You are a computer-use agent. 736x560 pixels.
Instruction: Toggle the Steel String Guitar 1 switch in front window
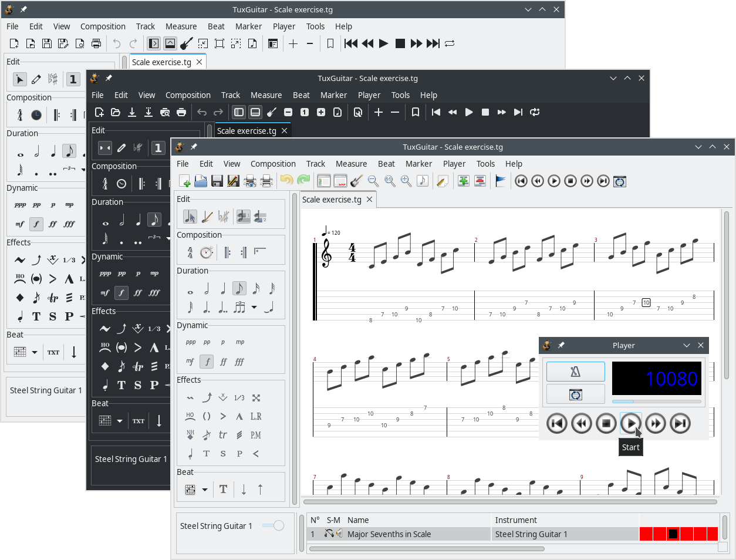click(274, 525)
